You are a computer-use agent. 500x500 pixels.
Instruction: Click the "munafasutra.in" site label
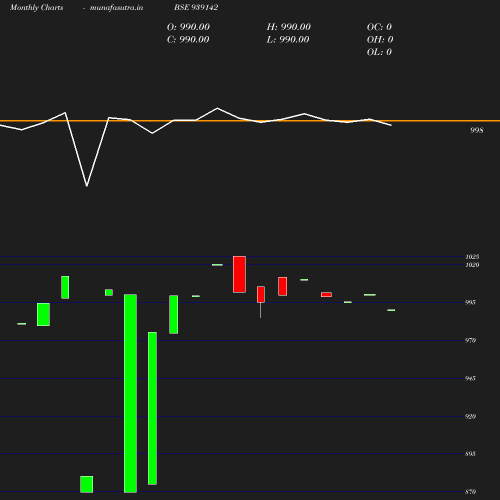(x=116, y=7)
